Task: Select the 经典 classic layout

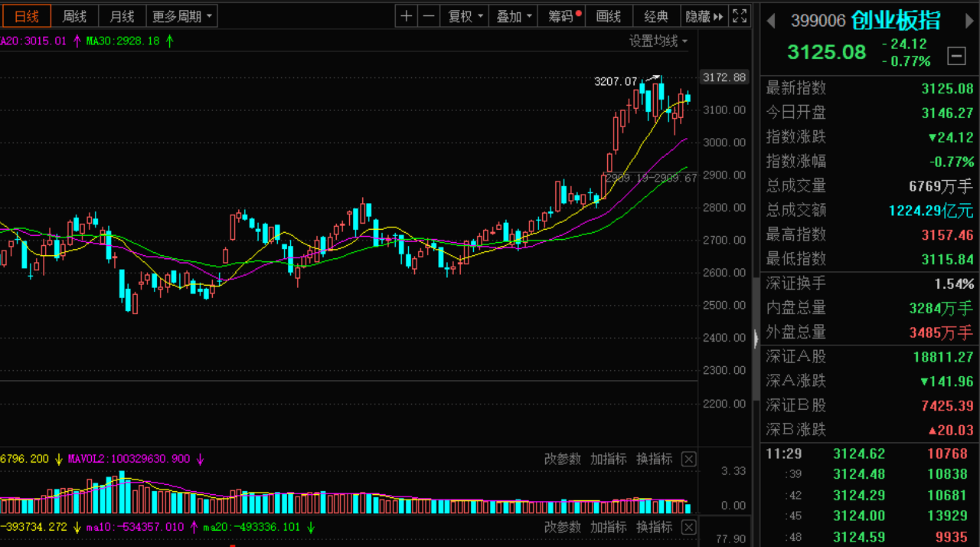Action: pos(656,16)
